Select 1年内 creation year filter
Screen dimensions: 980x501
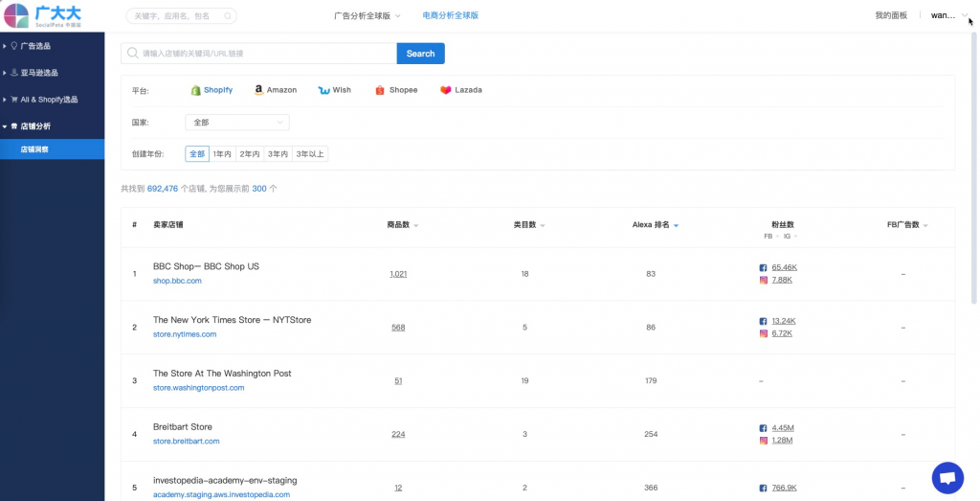tap(222, 154)
